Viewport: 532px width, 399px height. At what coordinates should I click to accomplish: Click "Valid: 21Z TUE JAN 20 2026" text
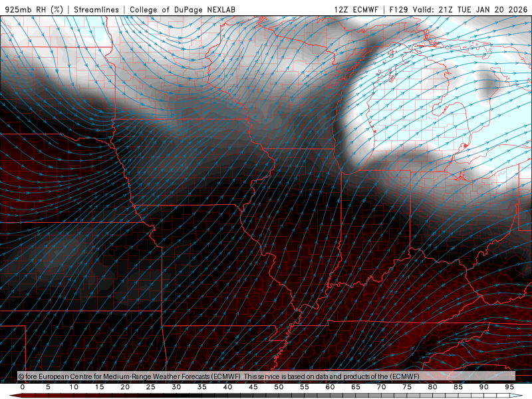[470, 9]
